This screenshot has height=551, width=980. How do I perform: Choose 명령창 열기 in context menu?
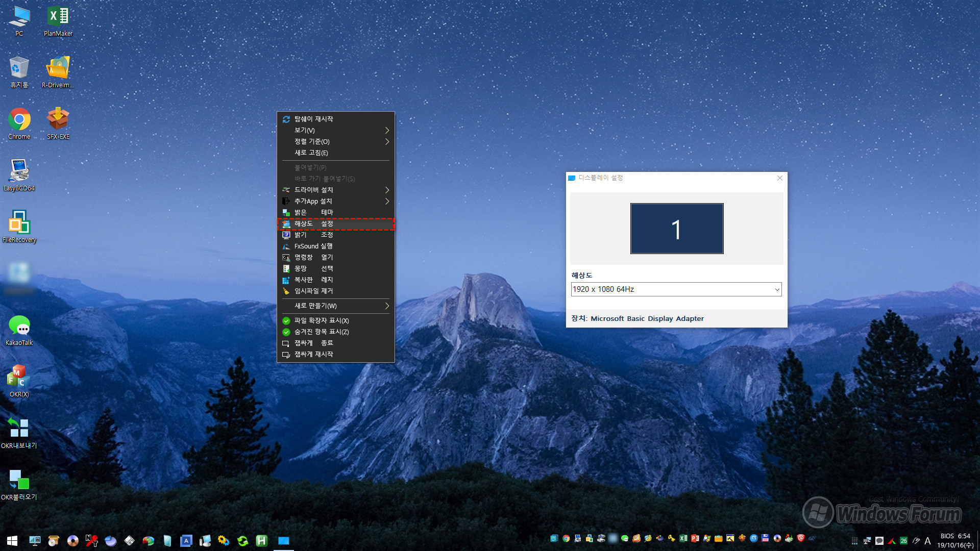click(x=336, y=257)
